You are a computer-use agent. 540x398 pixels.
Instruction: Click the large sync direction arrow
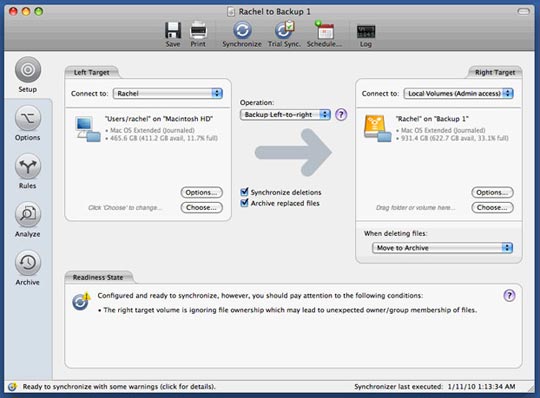294,152
